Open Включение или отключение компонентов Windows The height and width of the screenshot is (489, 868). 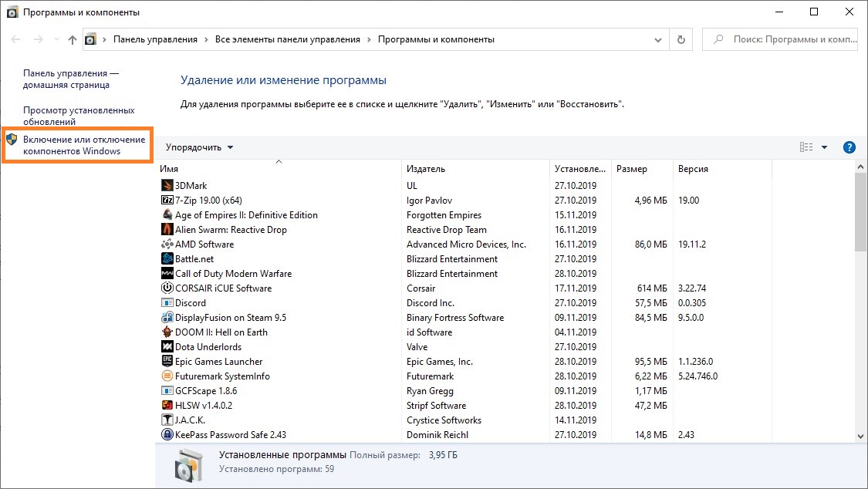83,145
